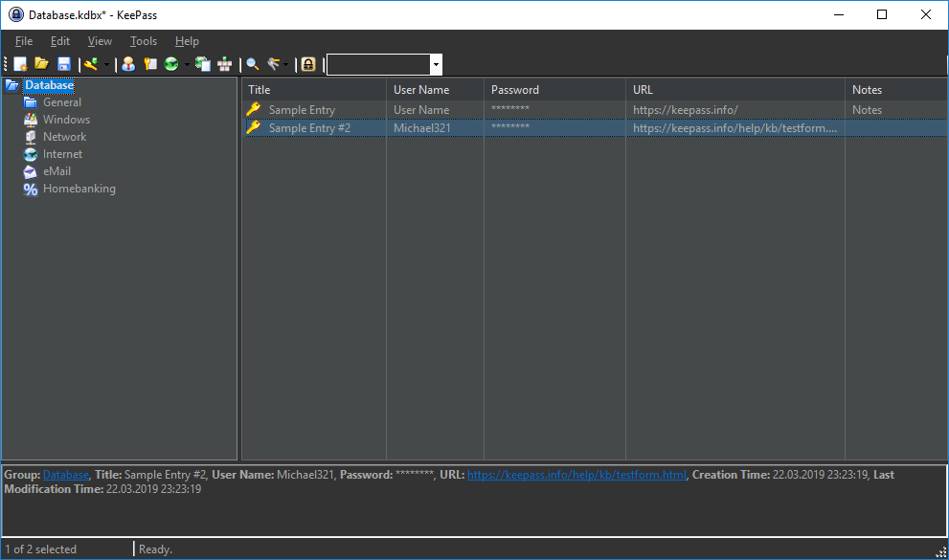Copy URL with the globe-and-page icon

203,64
